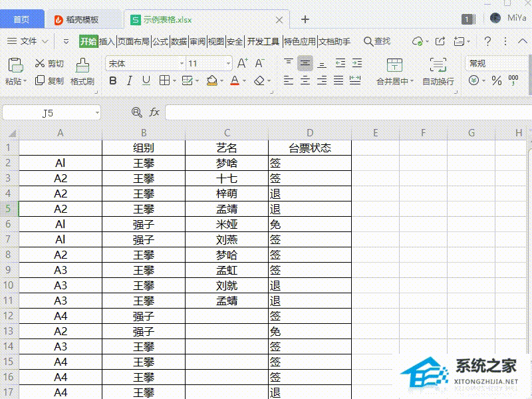
Task: Click the zoom magnifier next to fx
Action: click(137, 112)
